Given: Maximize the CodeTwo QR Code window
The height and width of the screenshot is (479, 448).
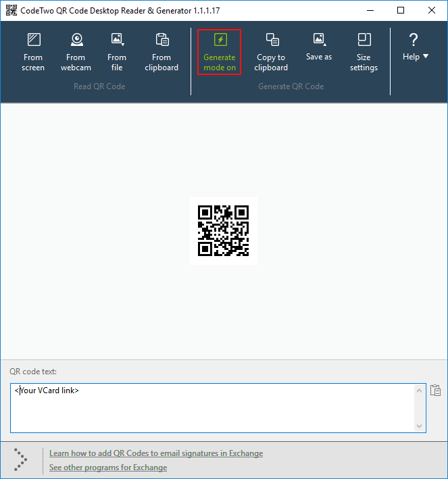Looking at the screenshot, I should click(x=401, y=10).
